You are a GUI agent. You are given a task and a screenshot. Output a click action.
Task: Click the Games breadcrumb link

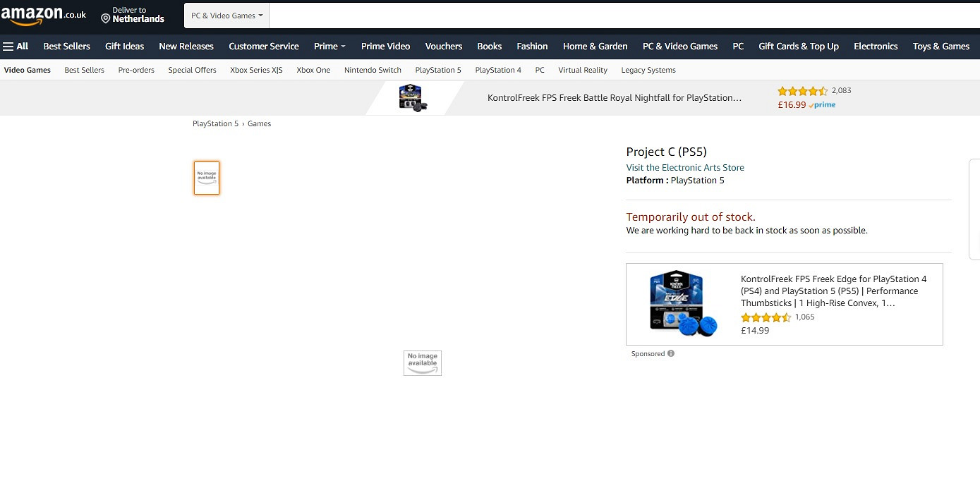coord(259,123)
